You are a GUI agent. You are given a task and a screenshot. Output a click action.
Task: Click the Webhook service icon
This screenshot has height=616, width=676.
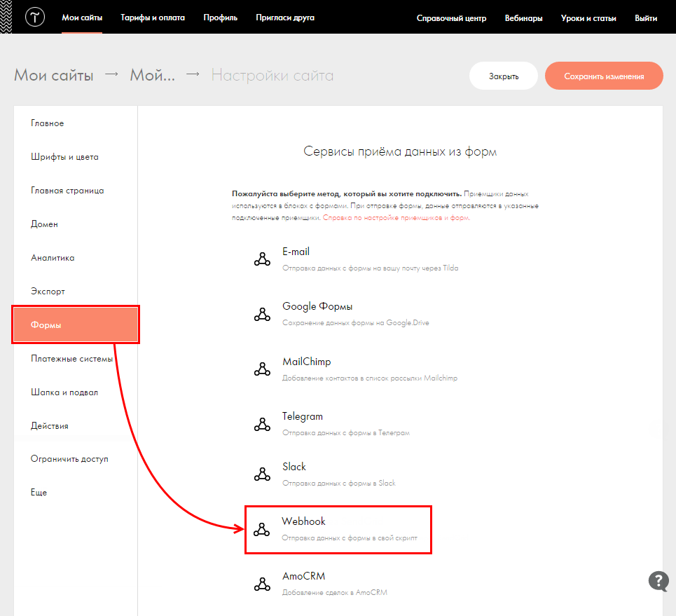click(x=261, y=529)
